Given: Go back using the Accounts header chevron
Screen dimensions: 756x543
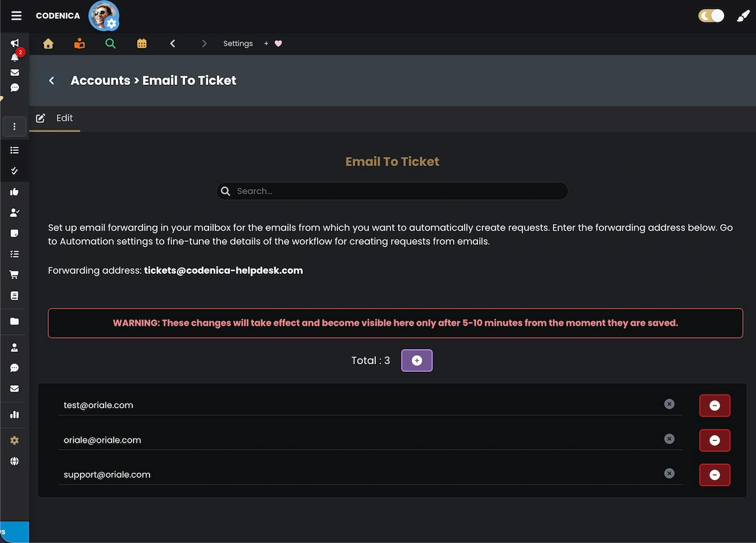Looking at the screenshot, I should (52, 80).
